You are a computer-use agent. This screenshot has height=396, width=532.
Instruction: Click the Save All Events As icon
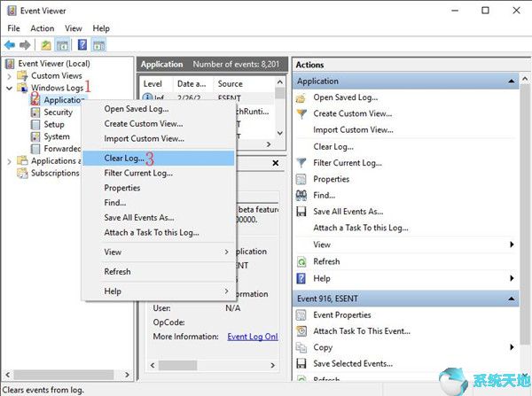pyautogui.click(x=301, y=212)
